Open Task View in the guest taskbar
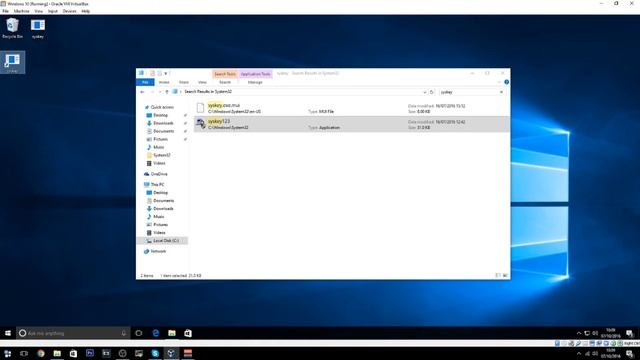 (x=139, y=333)
